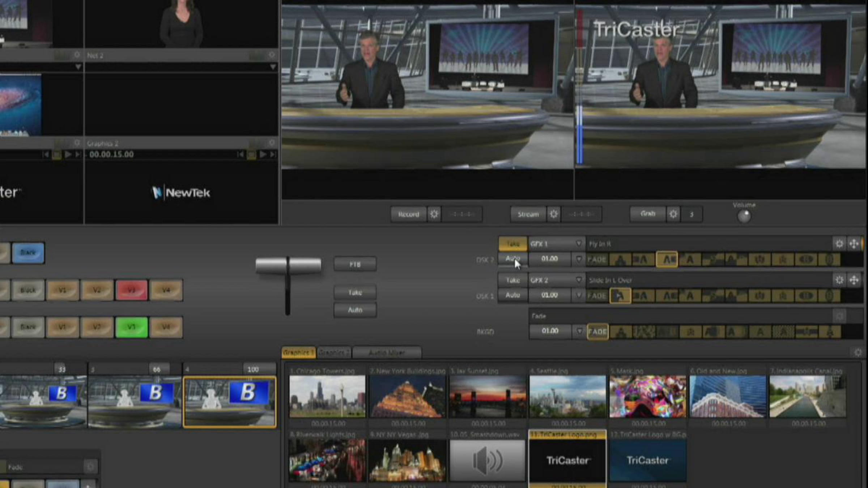Image resolution: width=868 pixels, height=488 pixels.
Task: Expand the GFX 1 source dropdown
Action: tap(578, 244)
